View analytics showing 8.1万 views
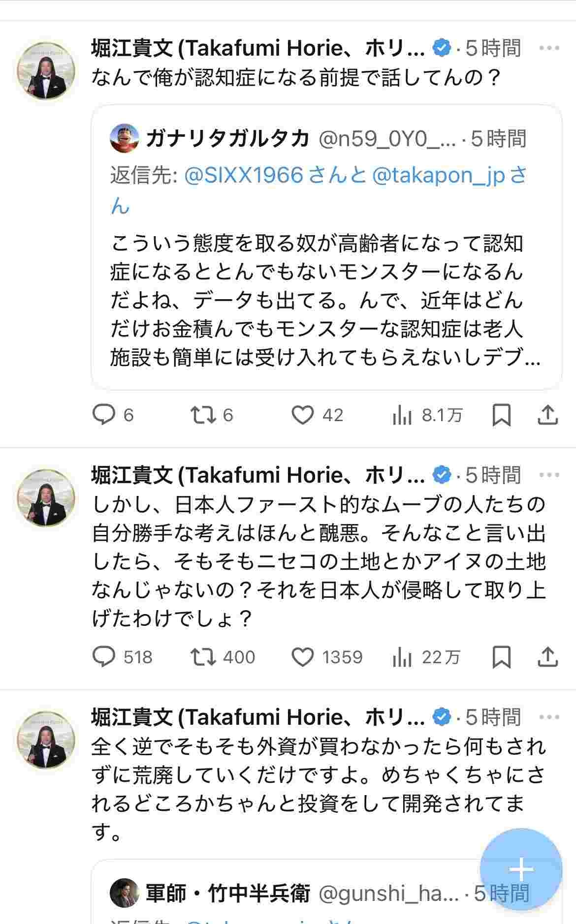The height and width of the screenshot is (924, 576). pyautogui.click(x=402, y=416)
